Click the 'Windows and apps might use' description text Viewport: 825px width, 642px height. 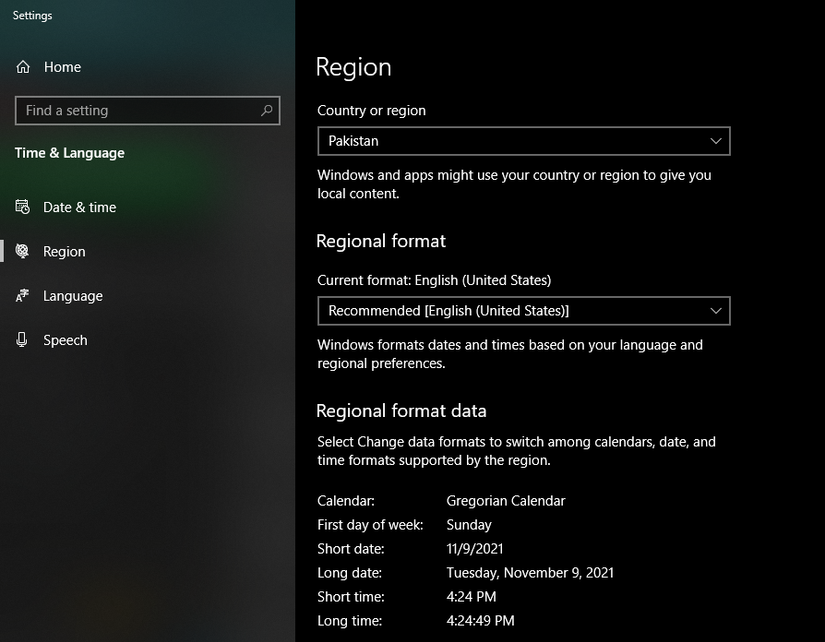(514, 184)
